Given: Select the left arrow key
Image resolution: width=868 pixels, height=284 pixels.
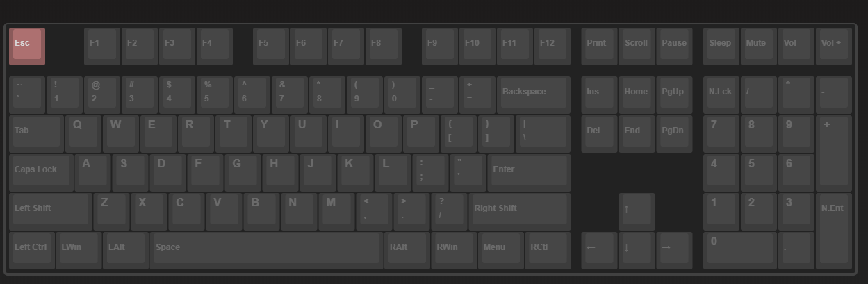Looking at the screenshot, I should point(599,251).
